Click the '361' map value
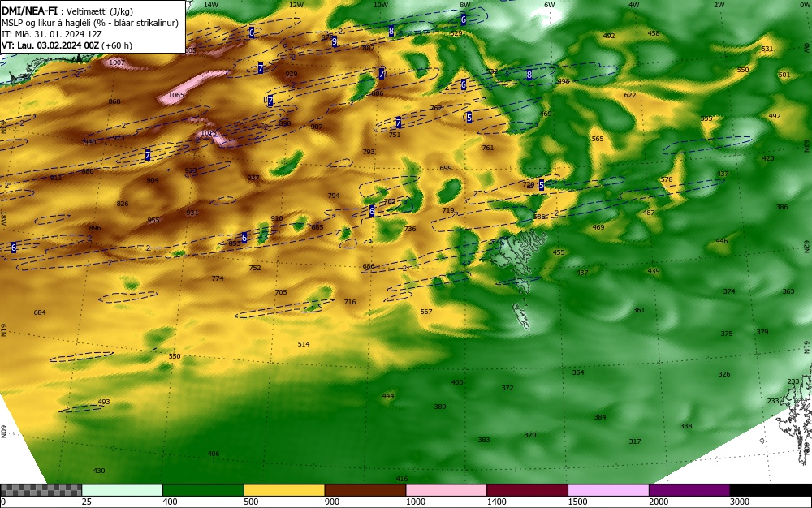 click(639, 310)
